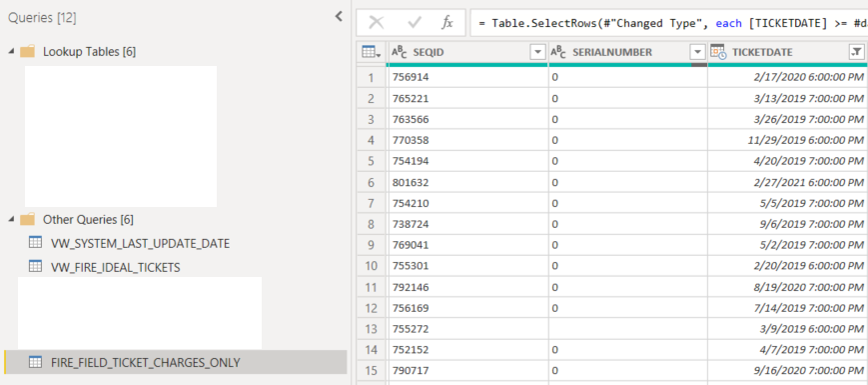Open the table menu icon in grid corner
Screen dimensions: 868x385
pos(371,52)
